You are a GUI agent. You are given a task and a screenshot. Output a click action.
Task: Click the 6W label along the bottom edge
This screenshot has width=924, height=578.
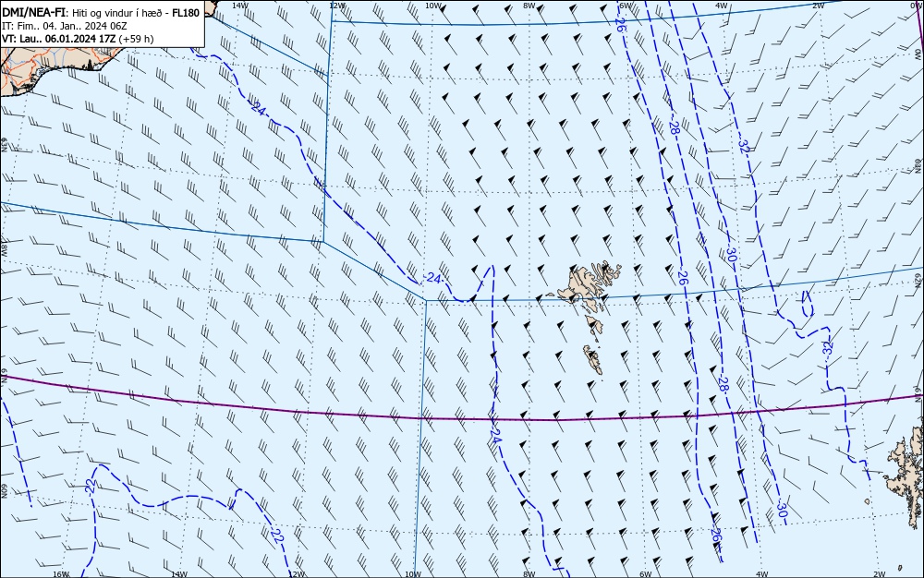pos(645,574)
